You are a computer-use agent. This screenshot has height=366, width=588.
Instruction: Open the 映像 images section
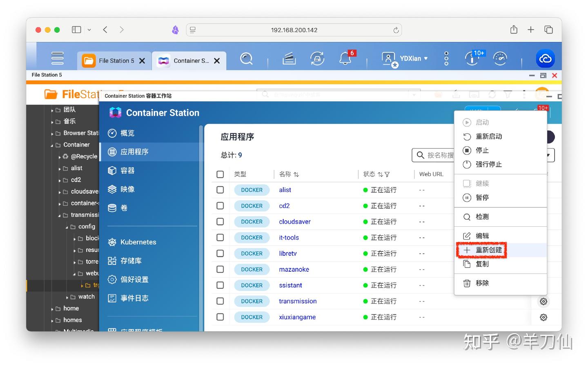point(127,189)
